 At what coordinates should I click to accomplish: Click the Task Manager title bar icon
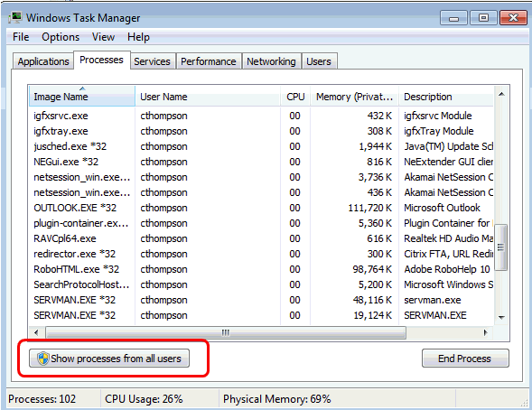tap(15, 17)
